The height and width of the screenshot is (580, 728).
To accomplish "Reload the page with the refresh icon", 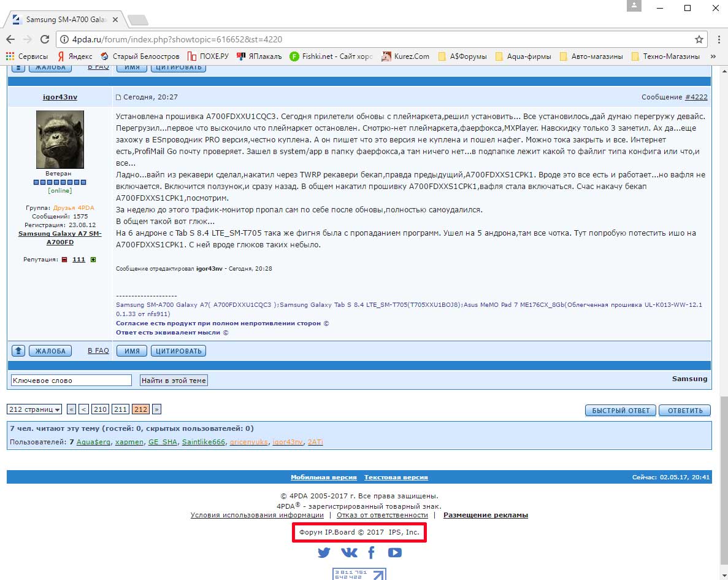I will click(x=44, y=39).
